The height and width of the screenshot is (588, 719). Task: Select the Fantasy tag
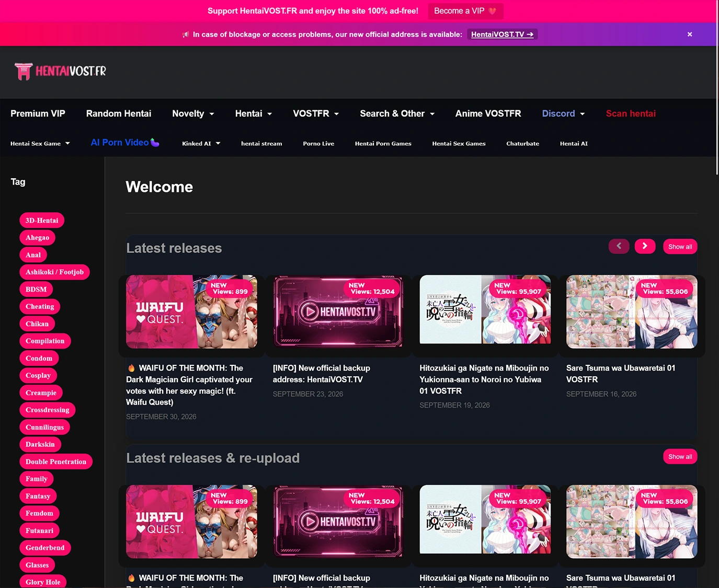tap(38, 497)
